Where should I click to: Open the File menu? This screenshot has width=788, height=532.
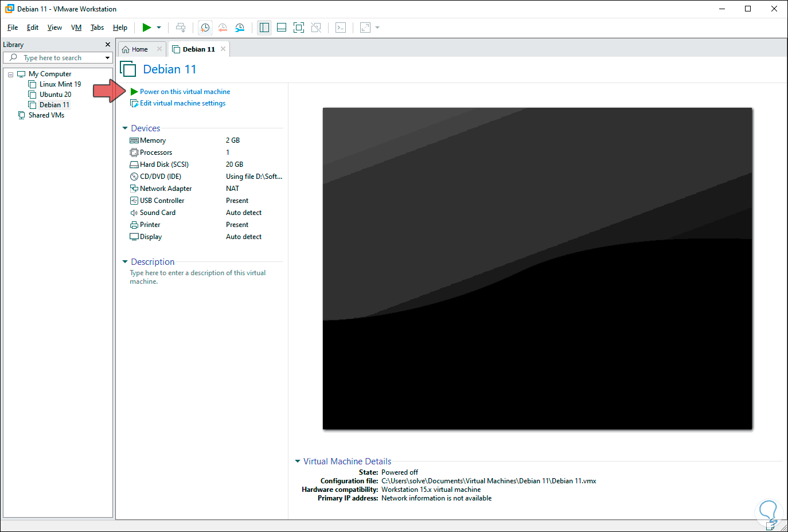click(x=13, y=28)
